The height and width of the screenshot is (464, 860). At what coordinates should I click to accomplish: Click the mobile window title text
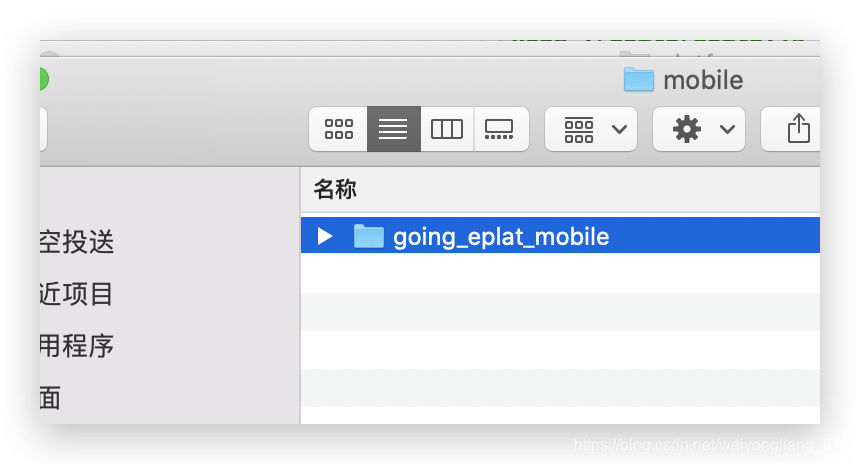703,80
